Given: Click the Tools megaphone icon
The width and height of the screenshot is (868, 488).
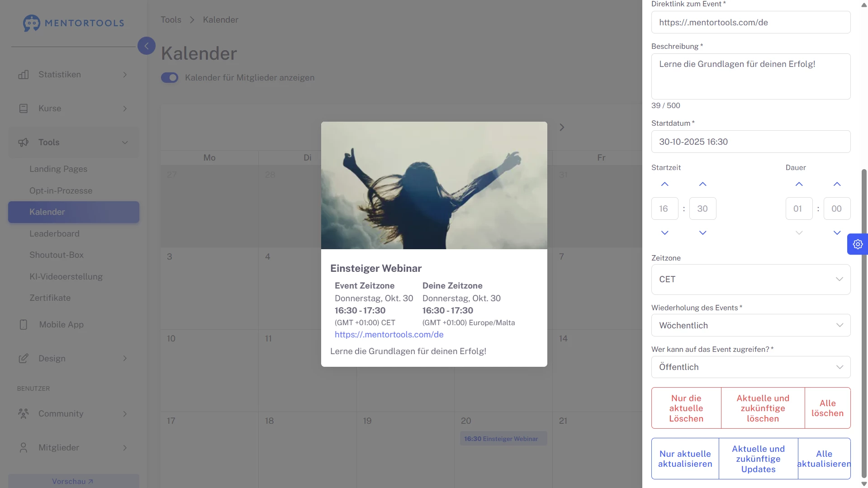Looking at the screenshot, I should pyautogui.click(x=23, y=142).
